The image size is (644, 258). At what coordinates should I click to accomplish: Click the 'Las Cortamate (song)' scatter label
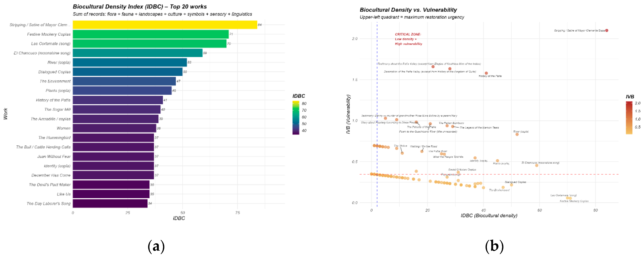[x=564, y=196]
